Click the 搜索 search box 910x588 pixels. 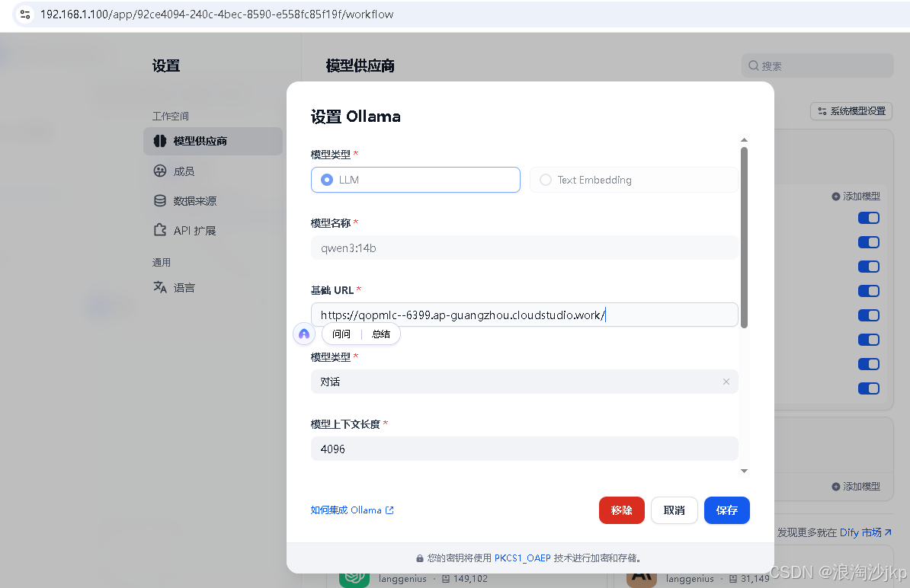(x=817, y=66)
